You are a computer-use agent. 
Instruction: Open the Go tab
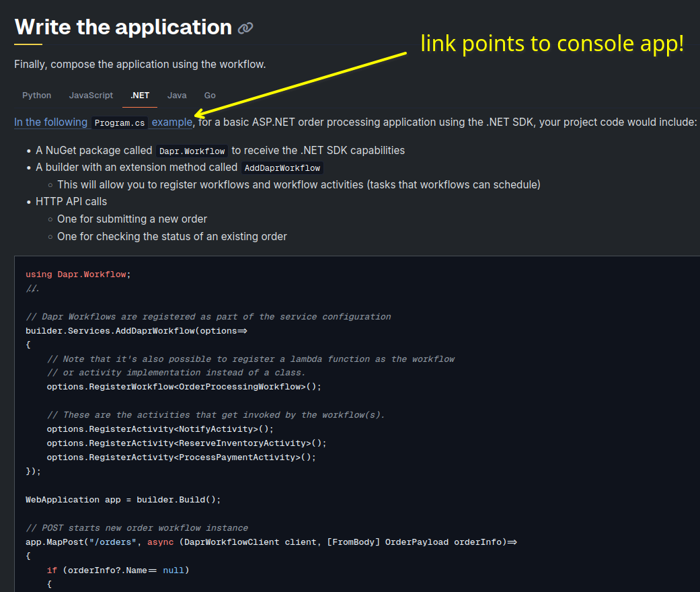(210, 95)
